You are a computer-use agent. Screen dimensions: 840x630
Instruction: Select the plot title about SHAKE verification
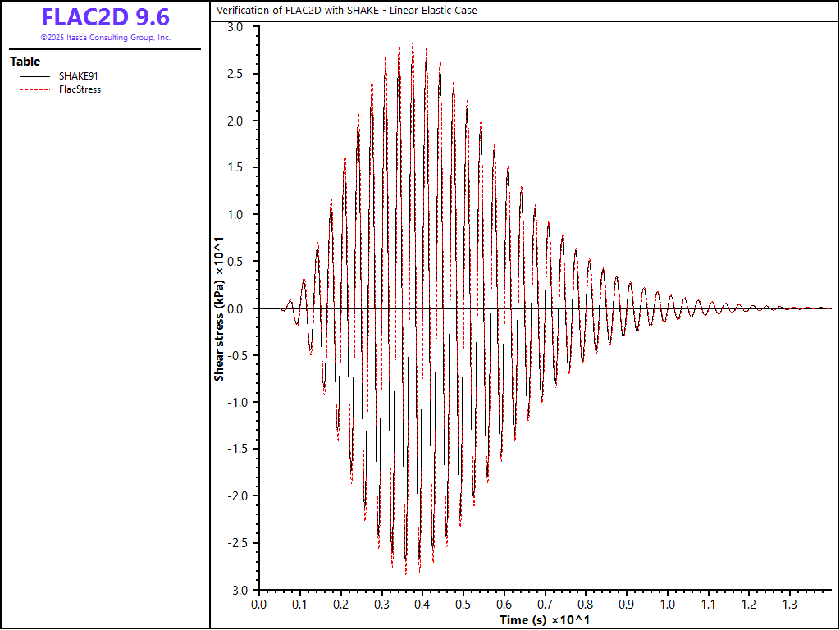coord(346,11)
